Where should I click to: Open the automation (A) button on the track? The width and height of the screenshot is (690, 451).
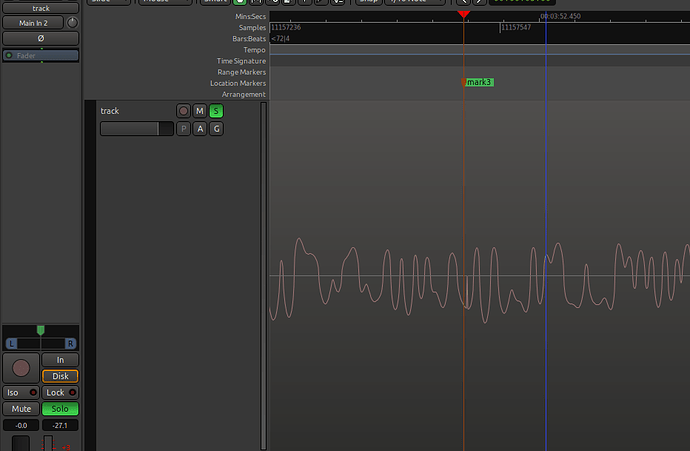pos(200,129)
